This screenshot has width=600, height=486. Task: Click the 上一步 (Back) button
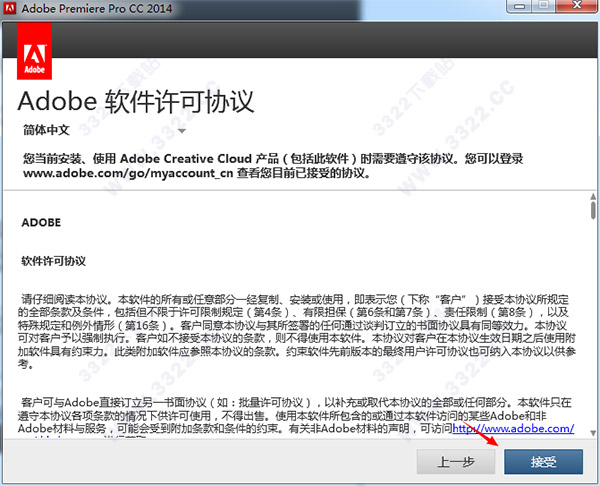(456, 462)
